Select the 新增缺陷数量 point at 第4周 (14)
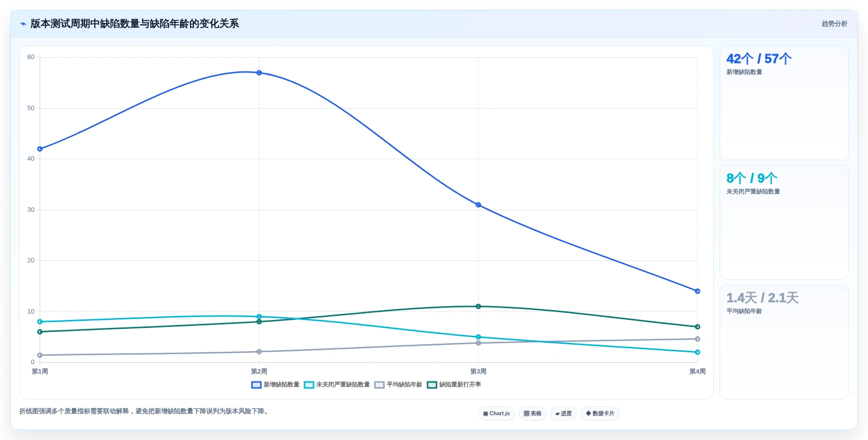868x440 pixels. [697, 291]
